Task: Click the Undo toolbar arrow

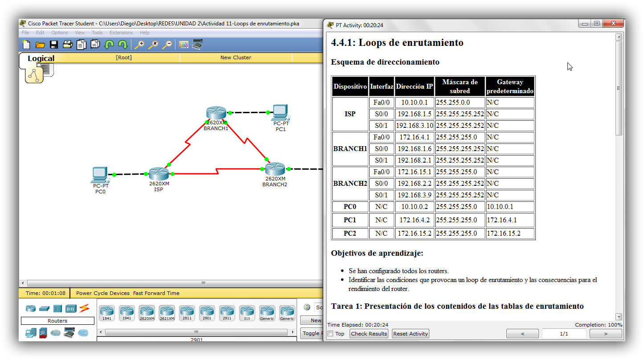Action: (x=110, y=45)
